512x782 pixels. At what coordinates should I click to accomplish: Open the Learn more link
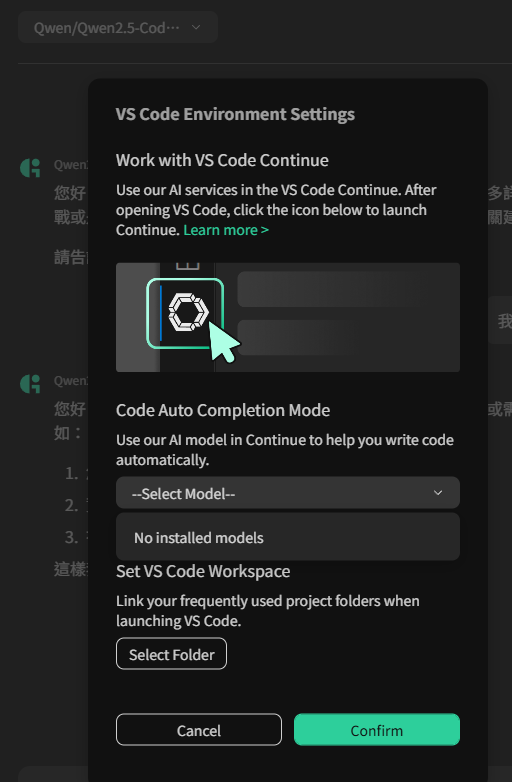click(x=226, y=230)
